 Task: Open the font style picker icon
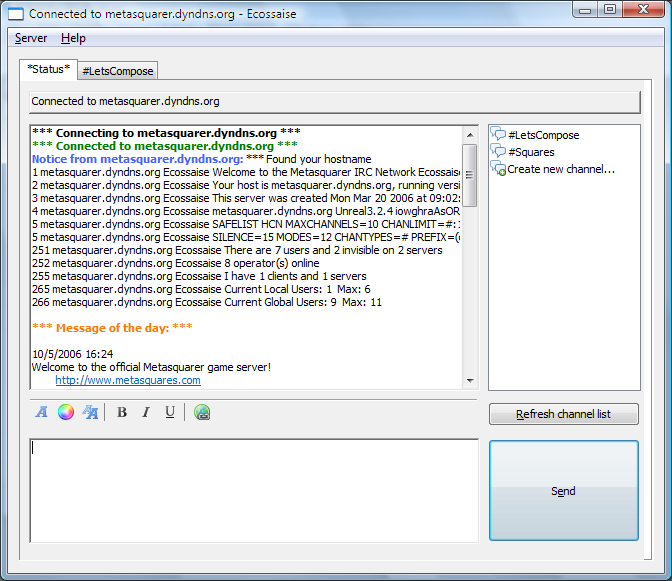tap(42, 412)
